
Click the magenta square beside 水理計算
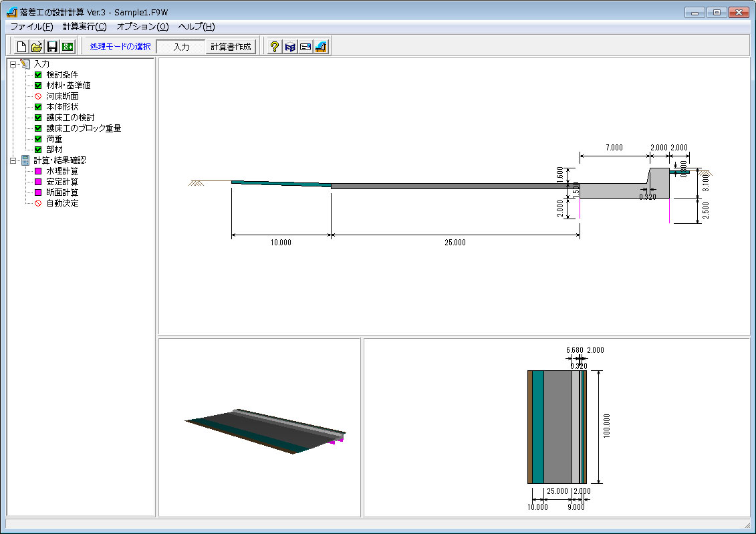click(x=38, y=171)
